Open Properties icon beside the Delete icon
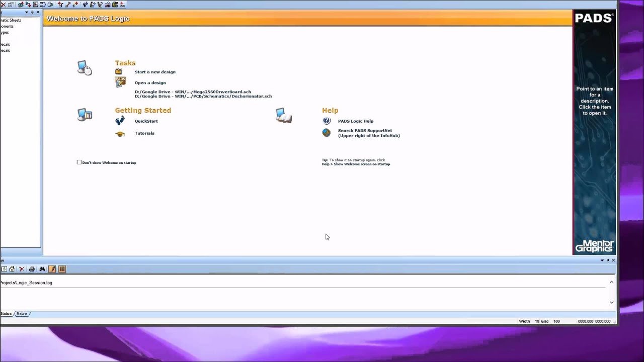This screenshot has height=362, width=644. pos(11,5)
